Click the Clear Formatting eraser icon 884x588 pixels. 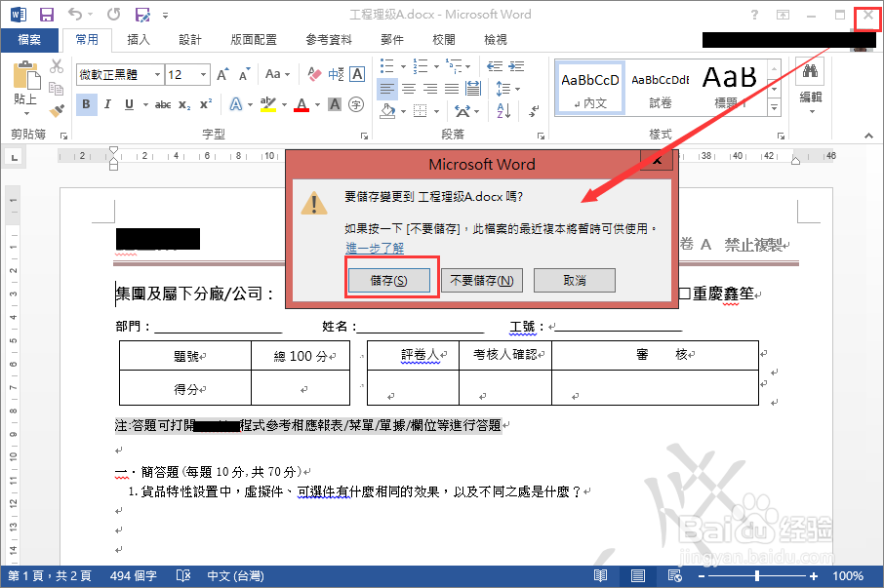point(314,74)
